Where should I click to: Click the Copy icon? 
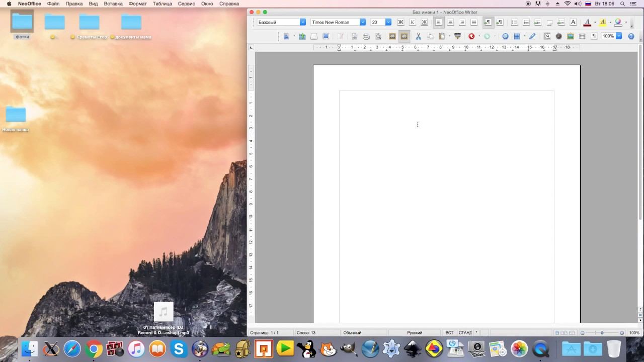tap(430, 36)
